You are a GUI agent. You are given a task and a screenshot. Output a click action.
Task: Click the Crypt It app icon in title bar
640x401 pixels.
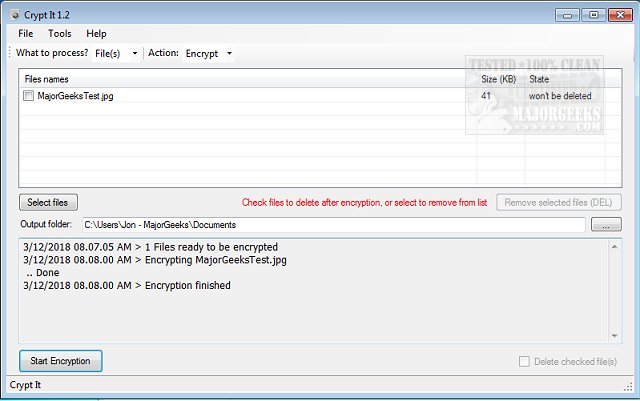pyautogui.click(x=15, y=15)
